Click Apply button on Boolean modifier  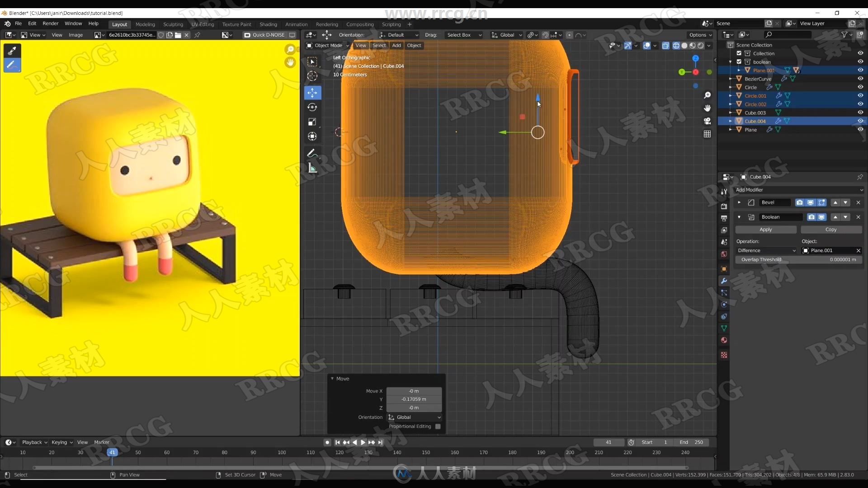[765, 230]
